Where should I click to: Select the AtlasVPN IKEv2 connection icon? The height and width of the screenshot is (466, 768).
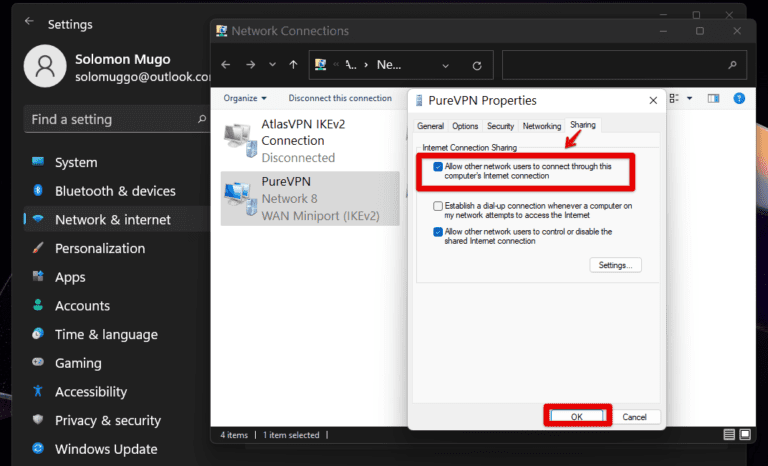tap(238, 137)
